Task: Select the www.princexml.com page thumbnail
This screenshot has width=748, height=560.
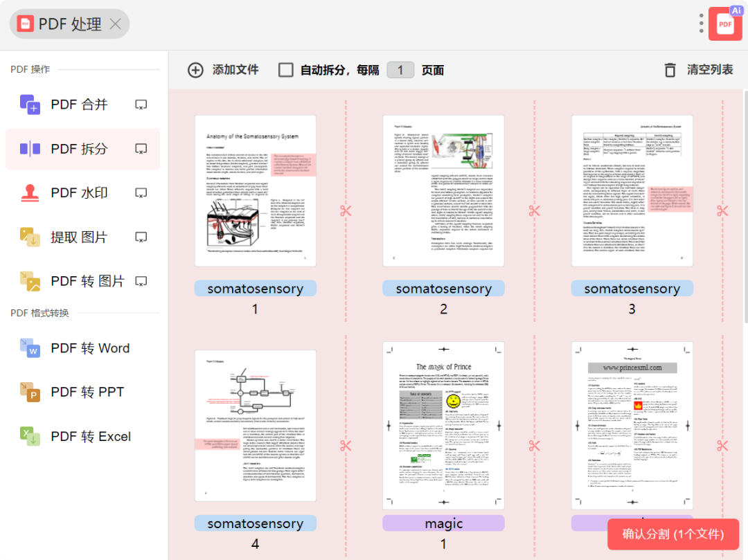Action: tap(632, 426)
